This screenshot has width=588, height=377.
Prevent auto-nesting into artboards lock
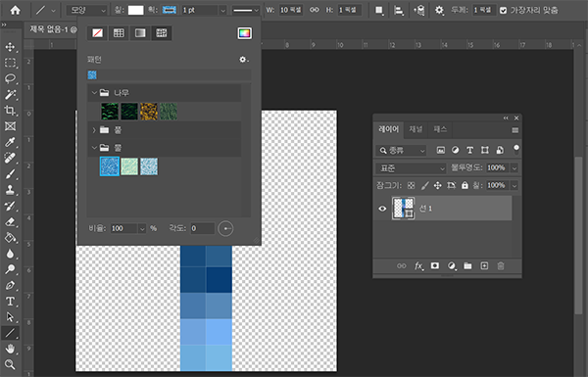451,185
